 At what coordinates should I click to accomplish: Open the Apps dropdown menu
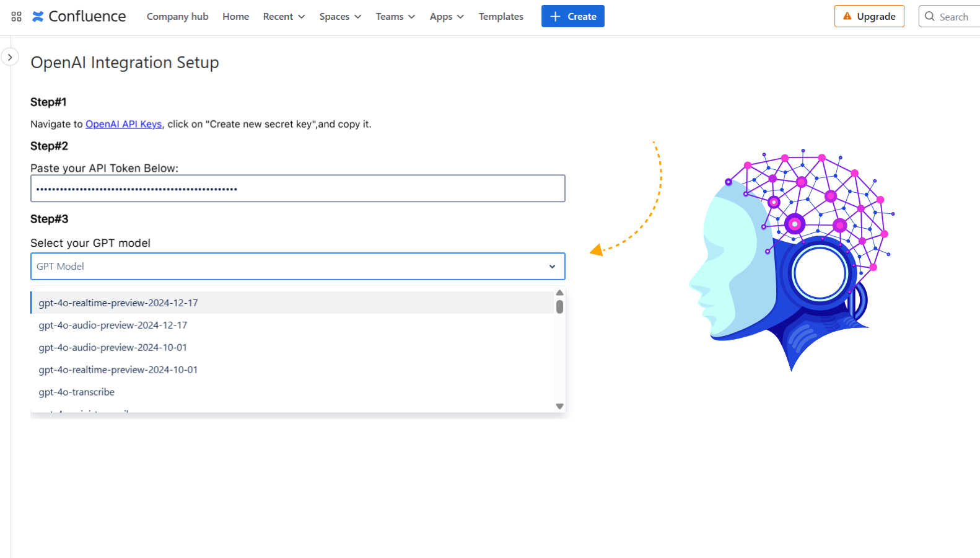click(447, 17)
